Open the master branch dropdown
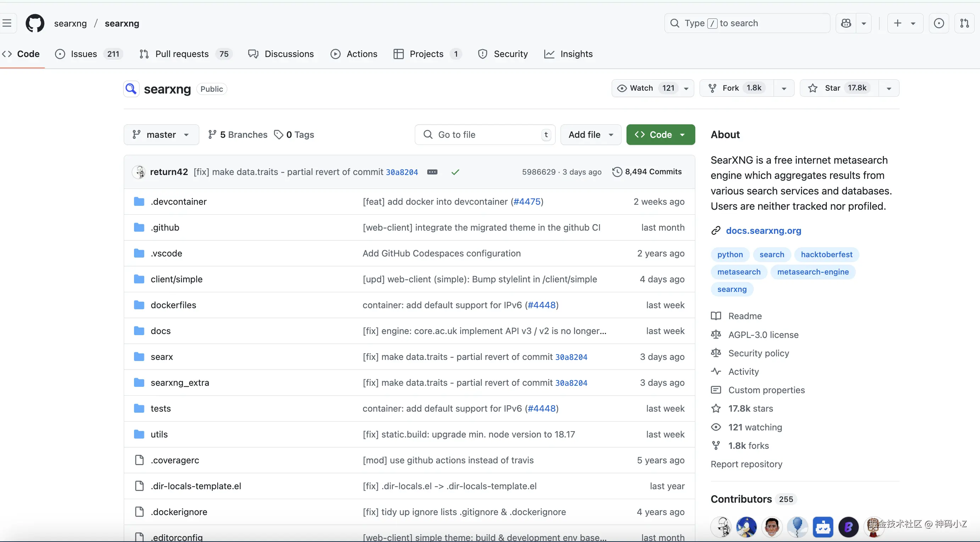 click(x=161, y=135)
